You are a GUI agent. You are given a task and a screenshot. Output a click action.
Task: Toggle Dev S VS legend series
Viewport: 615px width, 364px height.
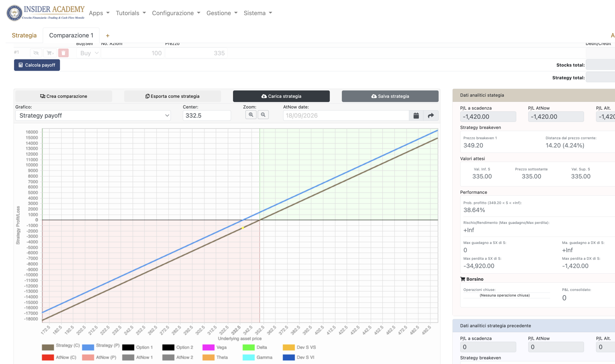point(299,347)
